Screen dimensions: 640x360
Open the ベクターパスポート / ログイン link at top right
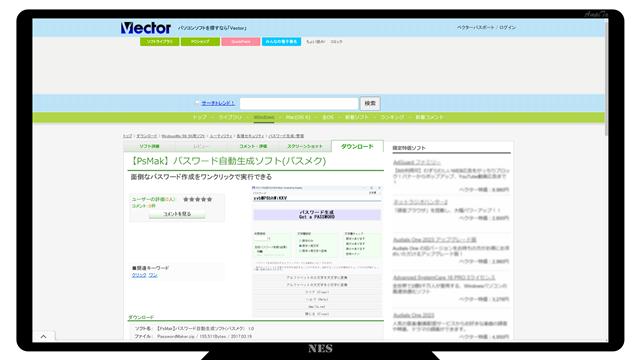(486, 28)
